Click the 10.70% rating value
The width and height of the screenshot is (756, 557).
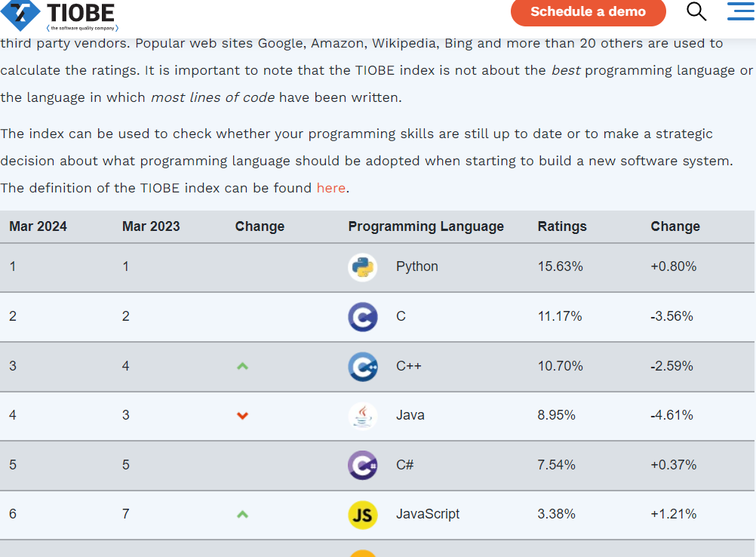(561, 365)
